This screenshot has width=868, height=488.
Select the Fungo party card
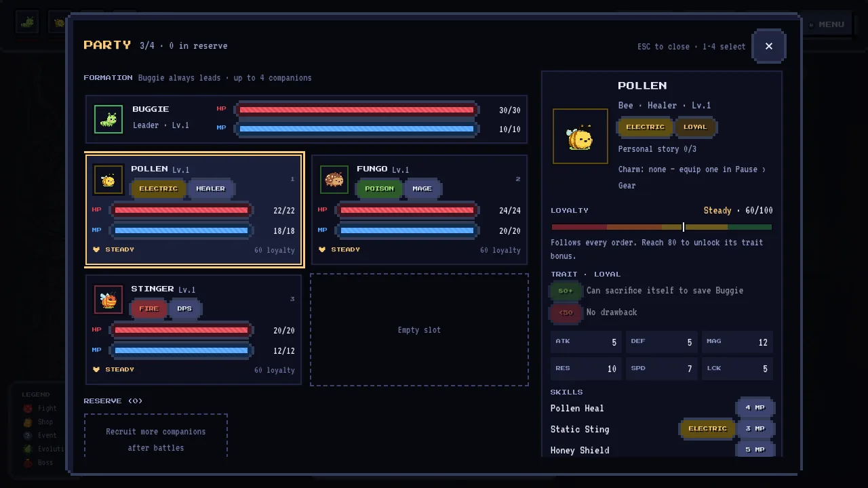[x=419, y=209]
